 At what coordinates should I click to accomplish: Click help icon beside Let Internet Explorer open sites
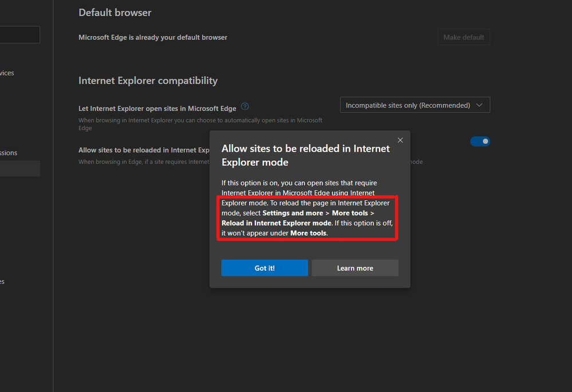(x=245, y=106)
